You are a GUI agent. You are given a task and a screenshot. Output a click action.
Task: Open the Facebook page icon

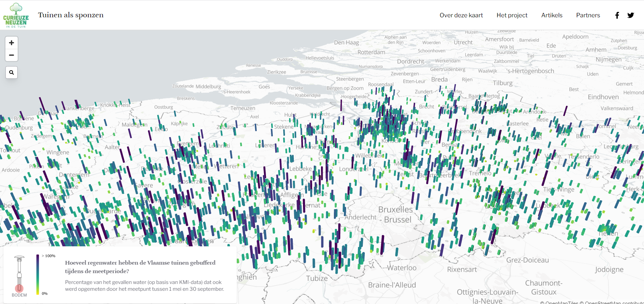point(617,15)
